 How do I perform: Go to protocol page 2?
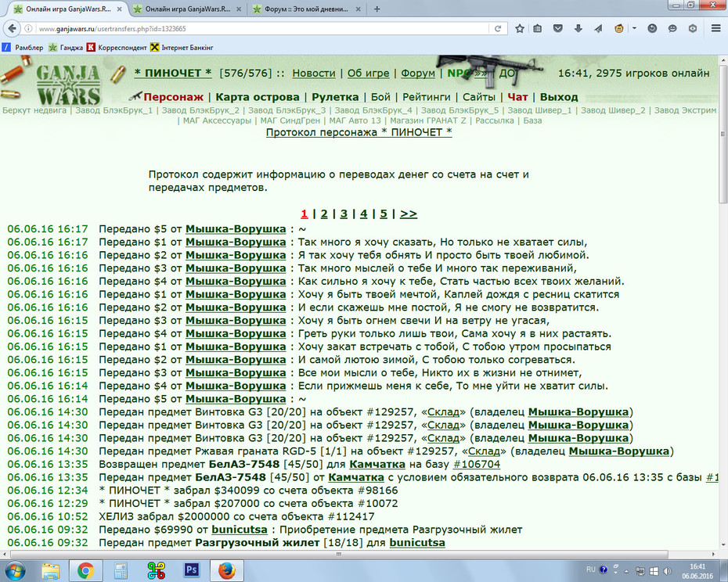click(324, 214)
